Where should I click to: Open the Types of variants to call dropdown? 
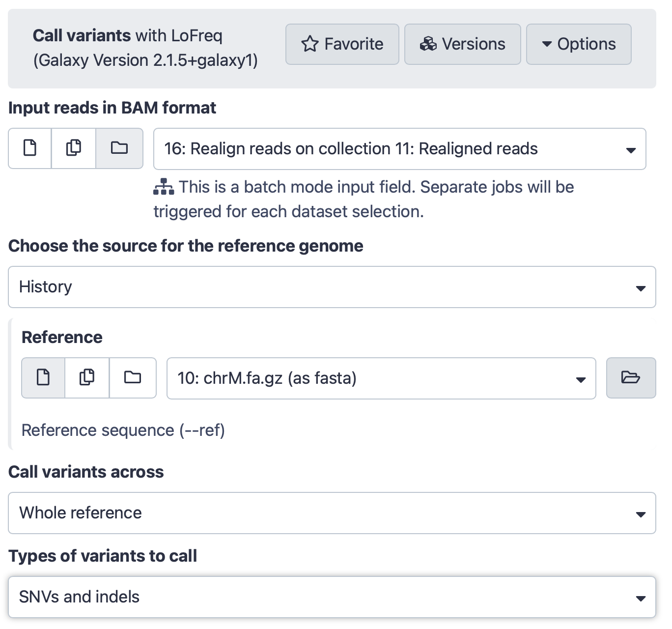(332, 597)
